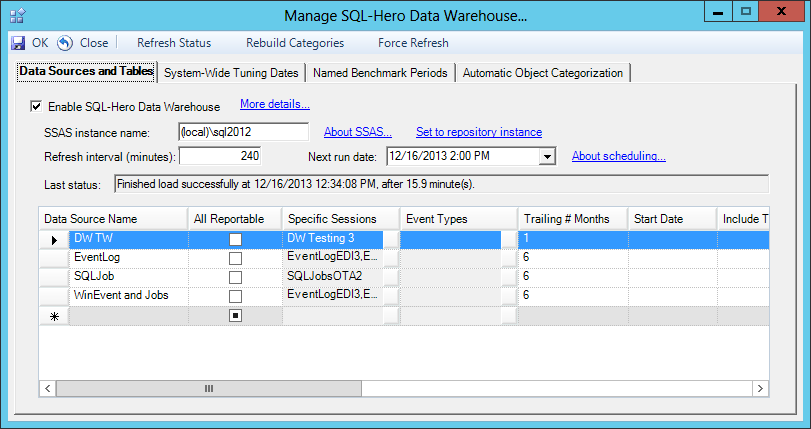Click Trailing Months value 1 for DW TW
Screen dimensions: 811x429
coord(573,239)
